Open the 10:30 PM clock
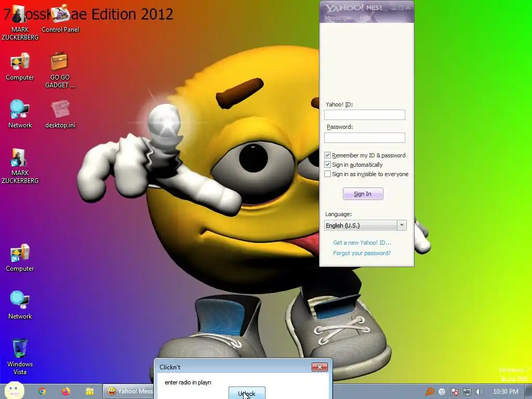Screen dimensions: 532x399 506,392
